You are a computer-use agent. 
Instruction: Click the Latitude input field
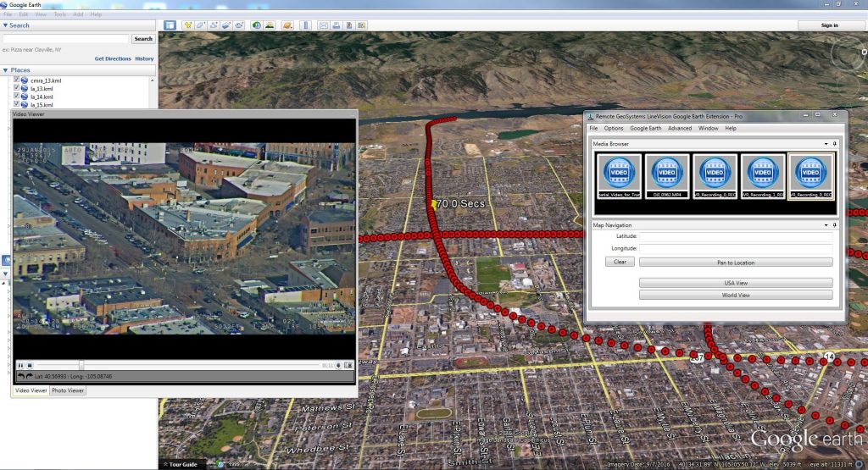(x=736, y=236)
